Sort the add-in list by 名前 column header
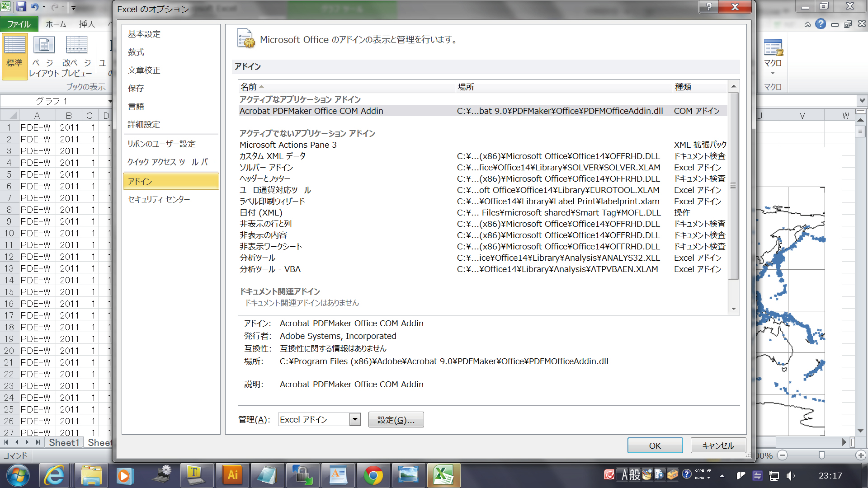The image size is (868, 488). click(x=346, y=87)
